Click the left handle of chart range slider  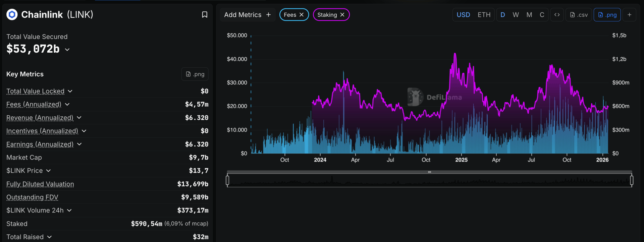tap(227, 180)
